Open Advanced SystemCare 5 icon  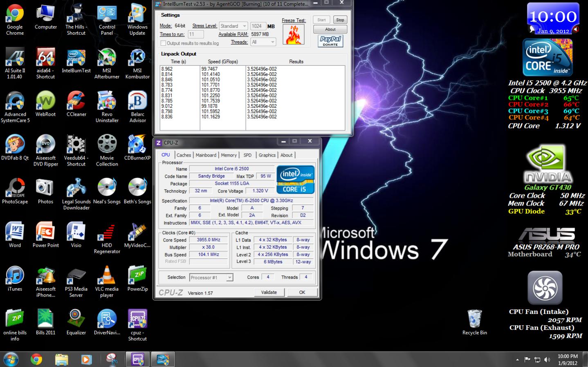click(15, 107)
